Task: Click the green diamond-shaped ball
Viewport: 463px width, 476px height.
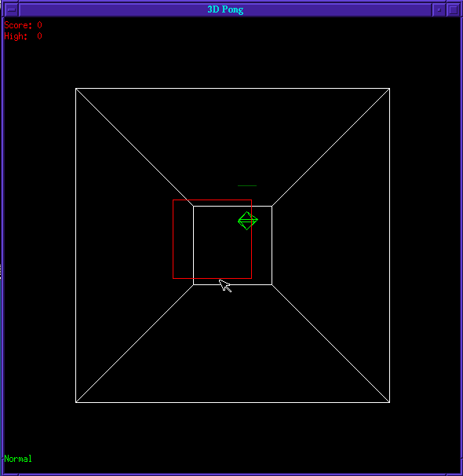Action: (248, 221)
